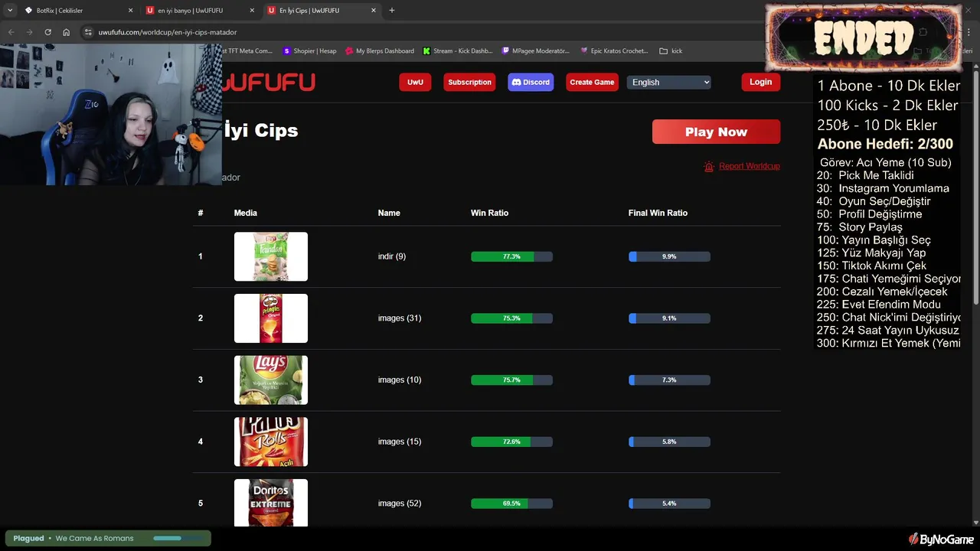Viewport: 980px width, 551px height.
Task: Expand the English language dropdown
Action: coord(669,82)
